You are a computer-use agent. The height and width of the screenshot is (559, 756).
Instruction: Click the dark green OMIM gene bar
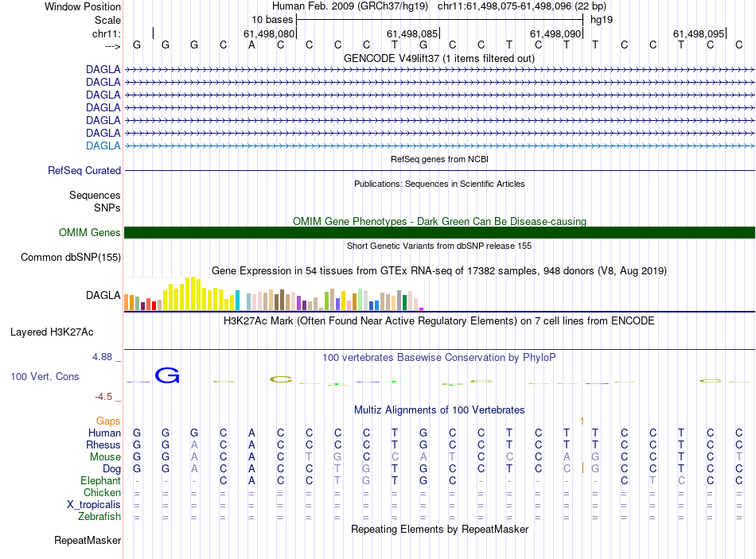(x=439, y=233)
